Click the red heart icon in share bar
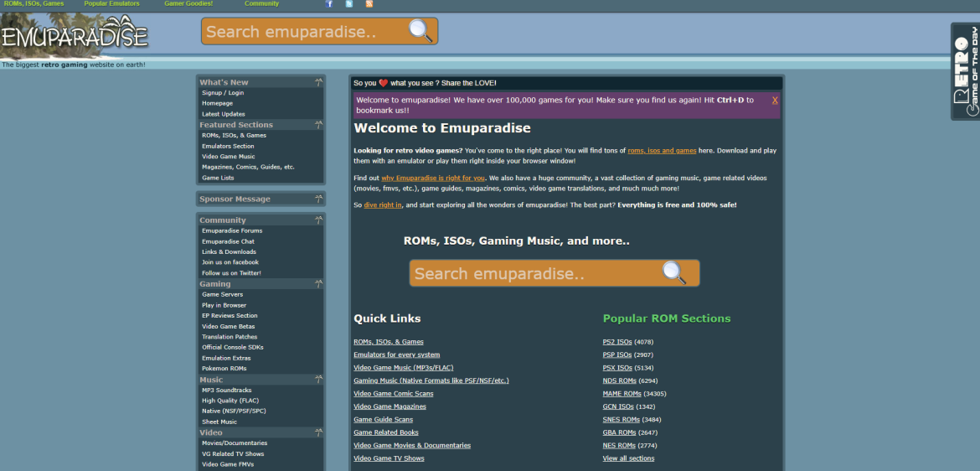Viewport: 980px width, 471px height. [383, 83]
